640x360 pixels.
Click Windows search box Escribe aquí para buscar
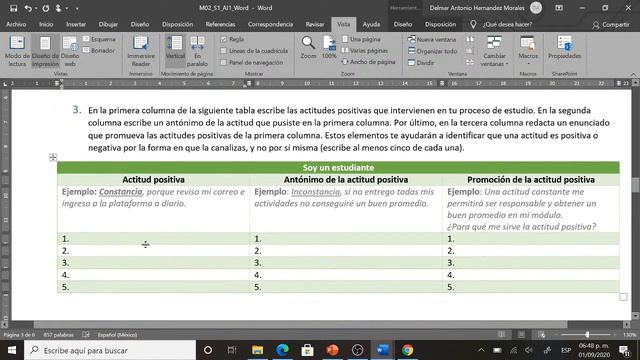click(110, 350)
